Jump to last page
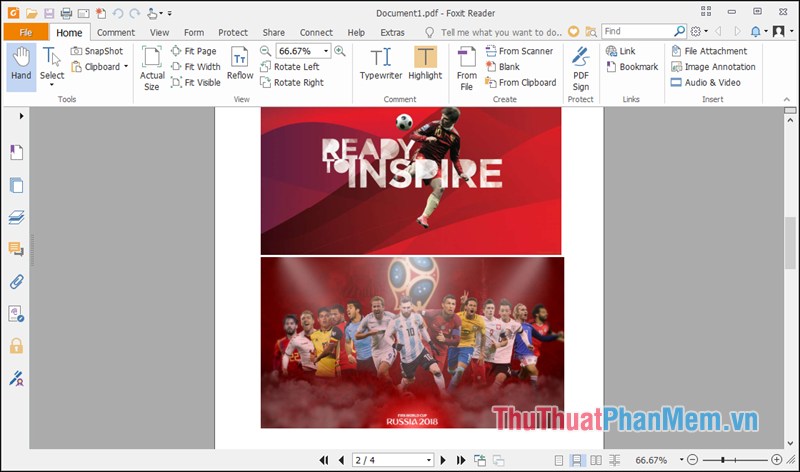 coord(461,460)
